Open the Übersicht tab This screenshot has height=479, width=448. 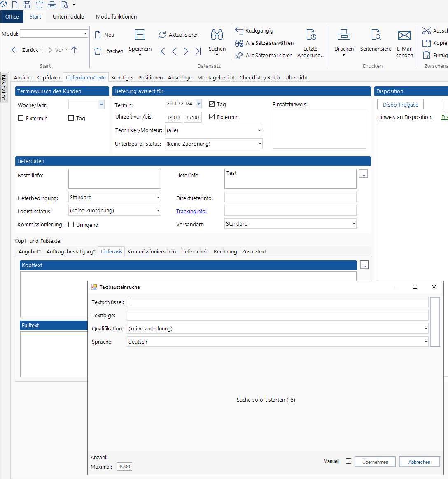(x=296, y=78)
